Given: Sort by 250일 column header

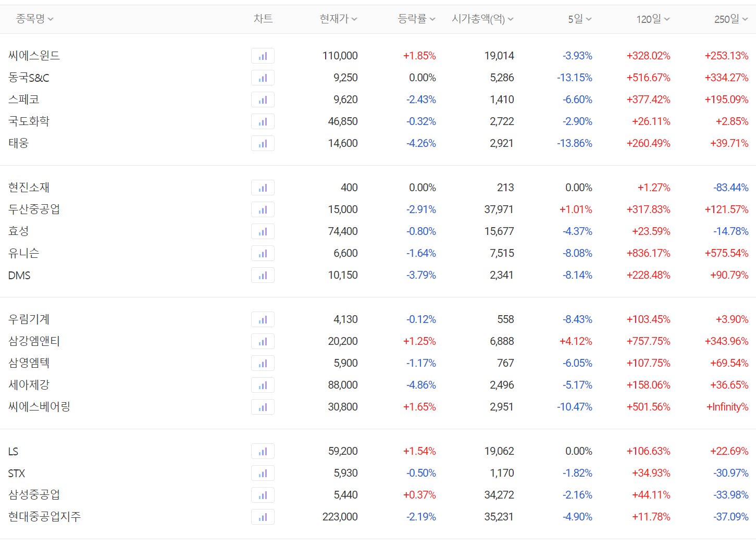Looking at the screenshot, I should [731, 19].
